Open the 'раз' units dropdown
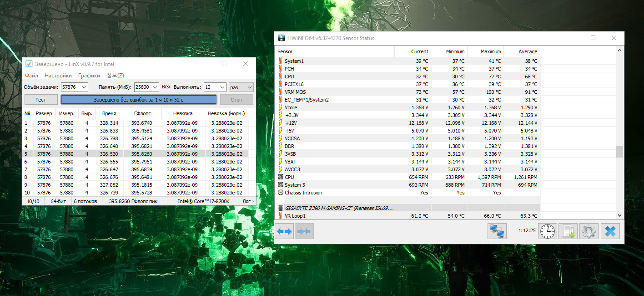Viewport: 644px width, 296px height. (241, 87)
